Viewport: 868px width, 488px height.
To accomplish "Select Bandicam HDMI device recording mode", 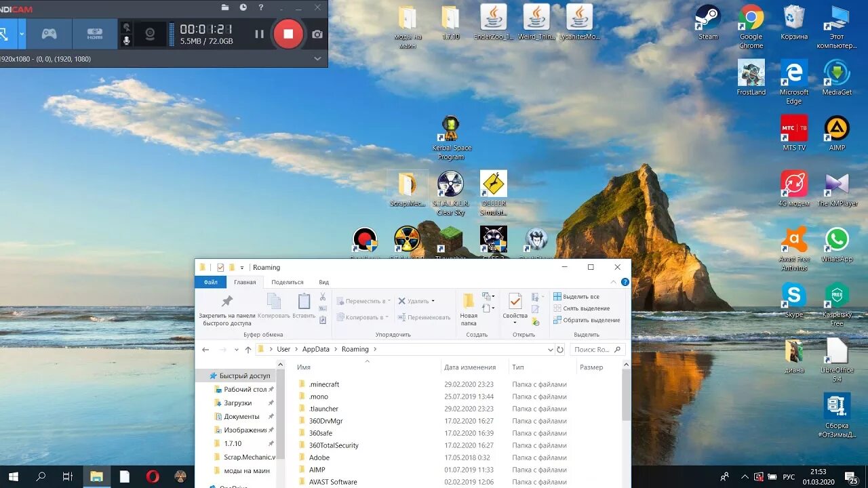I will [x=94, y=33].
